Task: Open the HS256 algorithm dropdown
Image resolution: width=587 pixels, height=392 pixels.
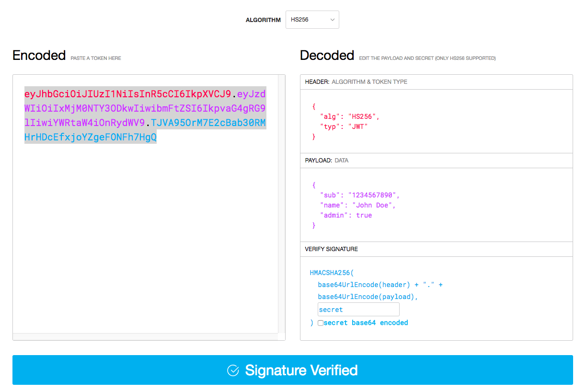Action: point(312,20)
